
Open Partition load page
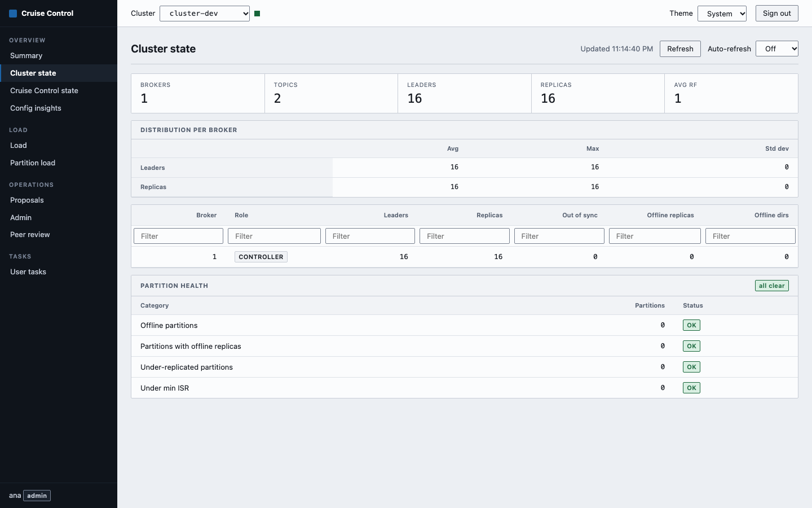(59, 163)
